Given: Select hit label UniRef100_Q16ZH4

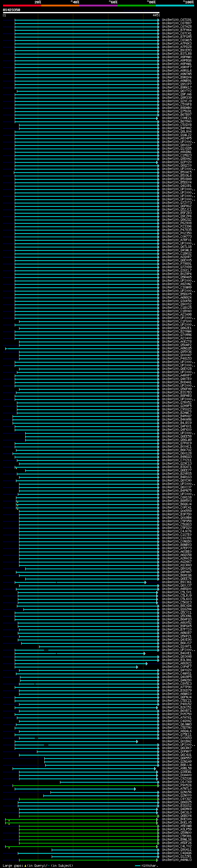Looking at the screenshot, I should (176, 609).
